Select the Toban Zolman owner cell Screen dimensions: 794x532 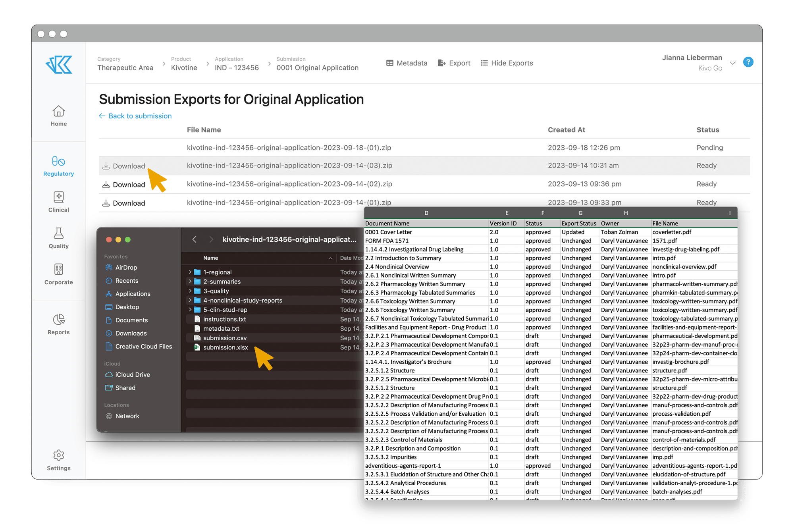pyautogui.click(x=625, y=232)
